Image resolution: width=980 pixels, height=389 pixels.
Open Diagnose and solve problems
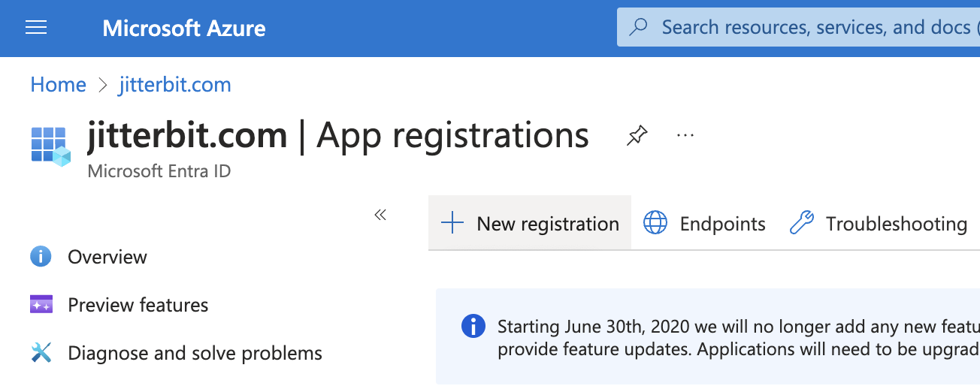tap(195, 353)
